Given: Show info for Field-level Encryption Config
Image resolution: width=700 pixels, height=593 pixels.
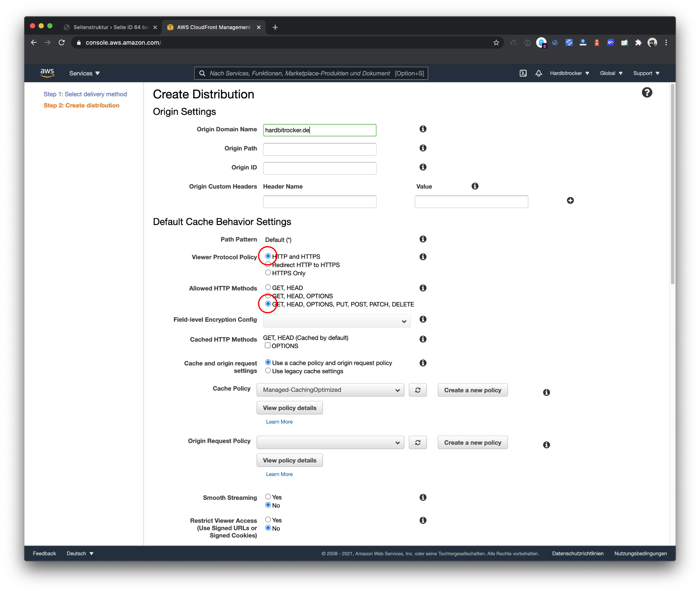Looking at the screenshot, I should (x=423, y=319).
